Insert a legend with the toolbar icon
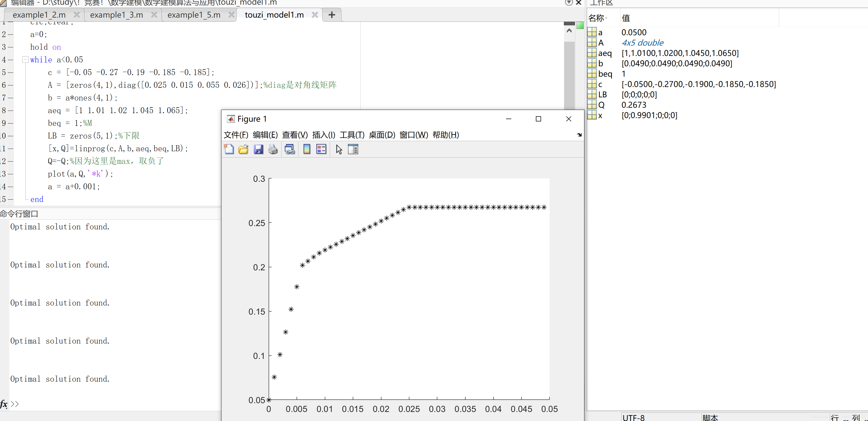The image size is (868, 421). (321, 149)
